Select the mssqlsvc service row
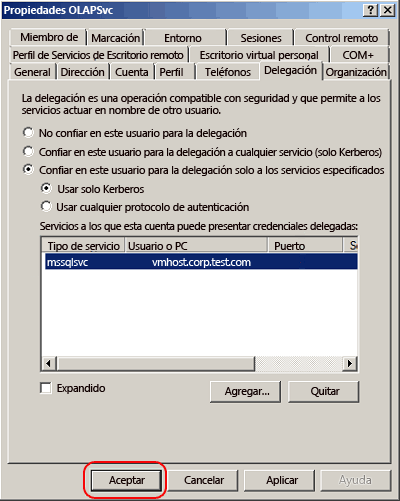This screenshot has height=501, width=400. (201, 262)
